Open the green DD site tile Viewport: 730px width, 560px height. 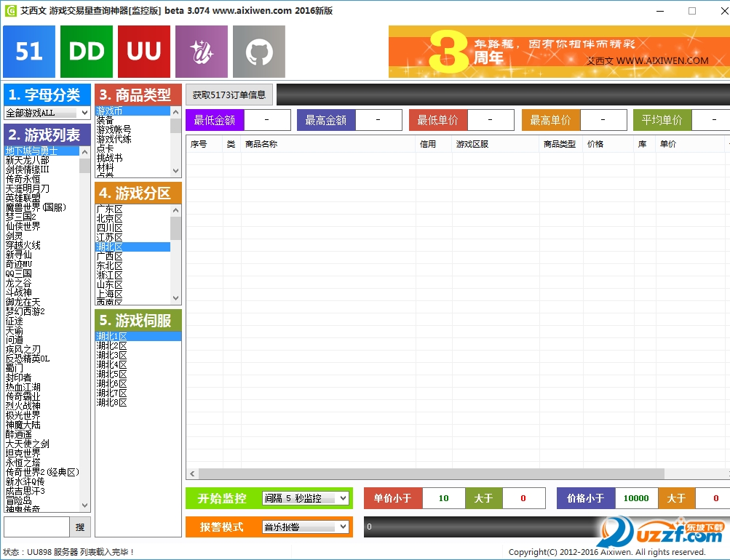pos(87,52)
